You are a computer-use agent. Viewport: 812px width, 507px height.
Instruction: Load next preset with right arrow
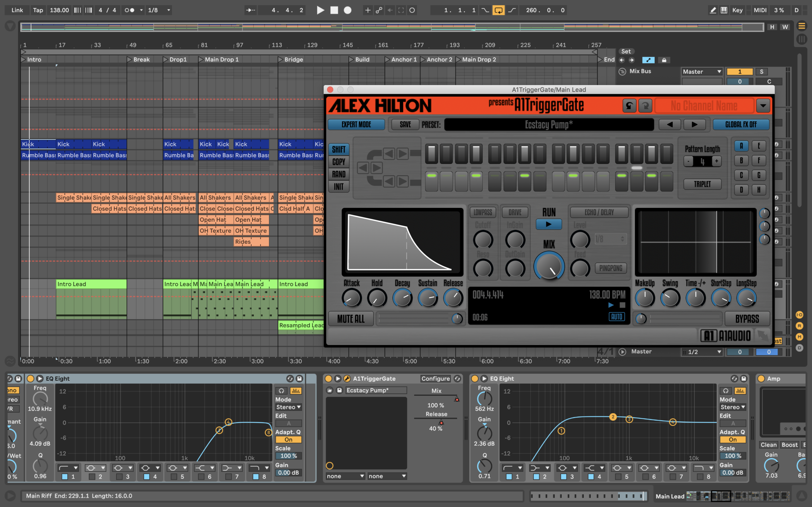click(694, 125)
